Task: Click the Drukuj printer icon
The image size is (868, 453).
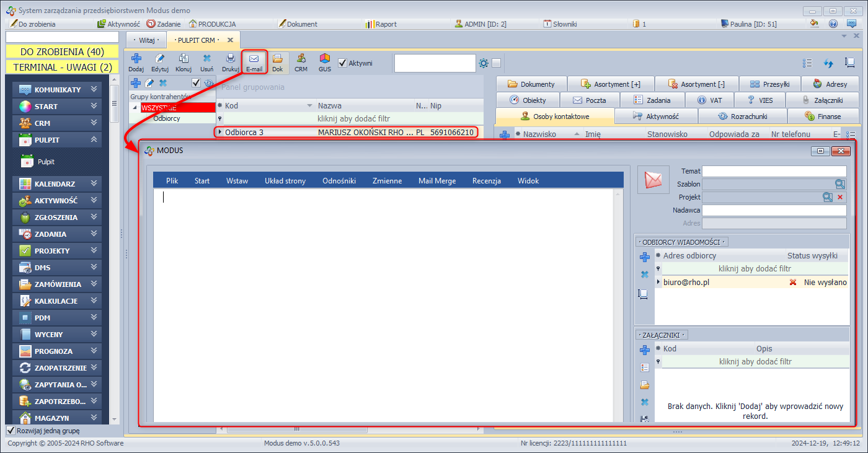Action: (x=230, y=62)
